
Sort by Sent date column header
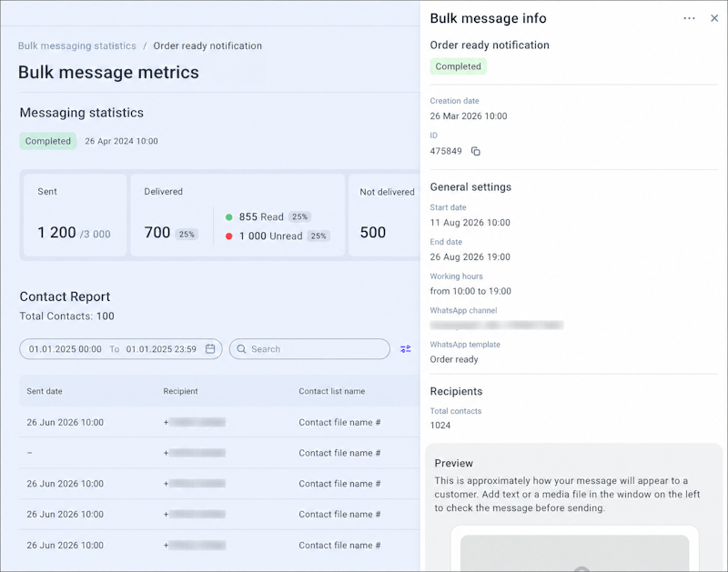(x=45, y=391)
